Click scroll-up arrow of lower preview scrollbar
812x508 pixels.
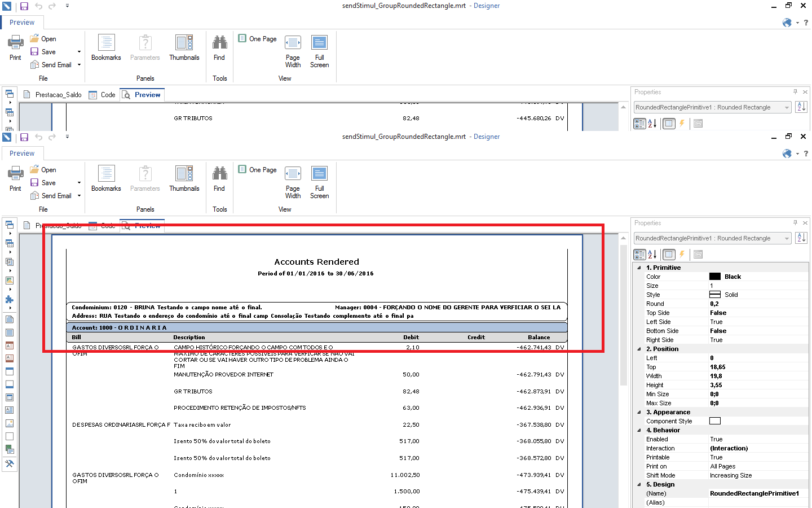pyautogui.click(x=623, y=238)
